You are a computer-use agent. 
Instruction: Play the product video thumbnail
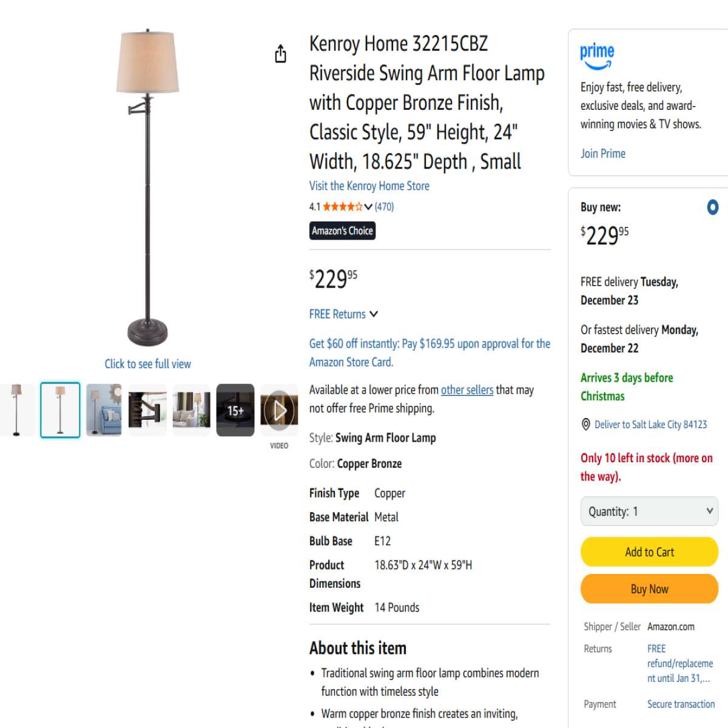(x=279, y=410)
